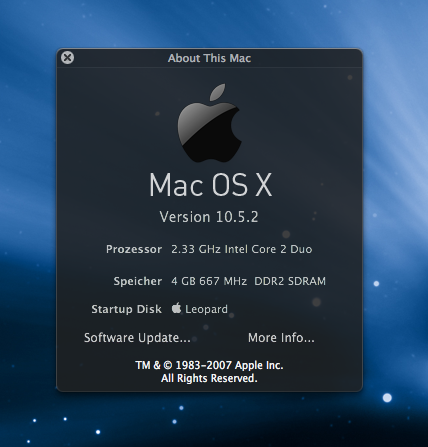Click the large Apple logo
Image resolution: width=428 pixels, height=447 pixels.
[209, 123]
